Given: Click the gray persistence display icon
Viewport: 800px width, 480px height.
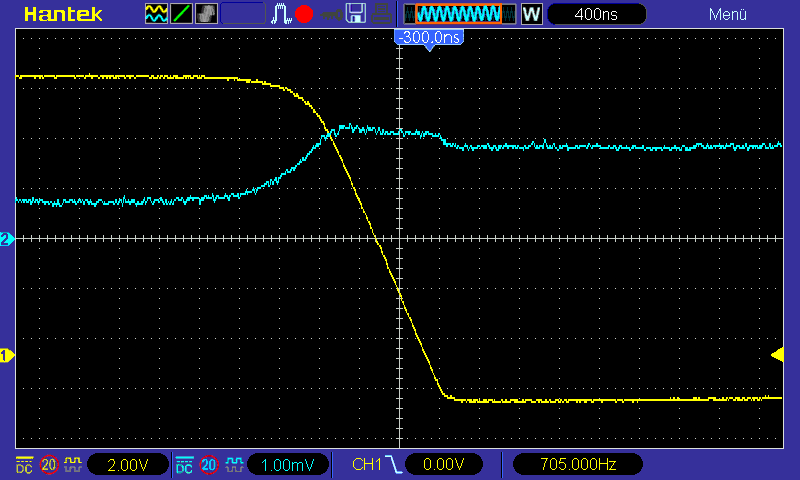Looking at the screenshot, I should (206, 14).
